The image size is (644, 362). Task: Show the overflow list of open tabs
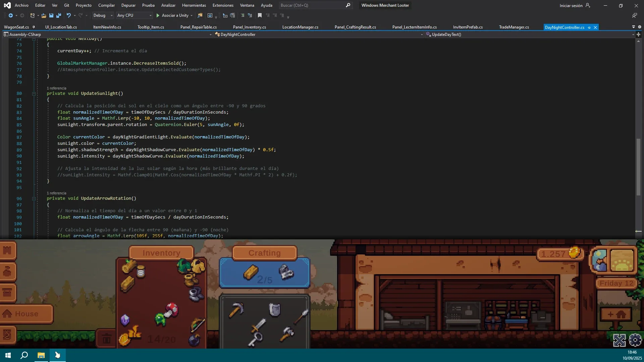(x=634, y=27)
